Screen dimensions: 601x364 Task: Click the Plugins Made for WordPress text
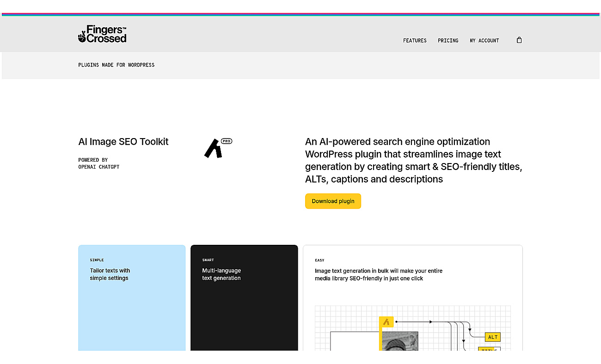pyautogui.click(x=117, y=65)
